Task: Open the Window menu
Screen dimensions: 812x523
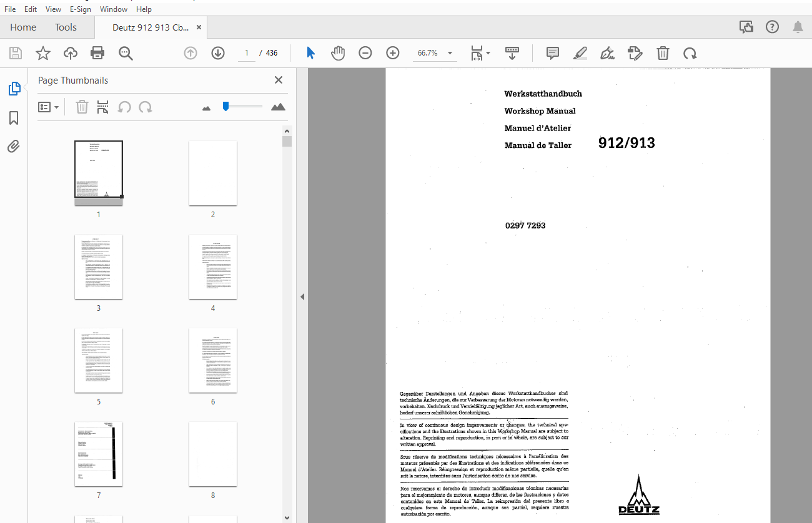Action: (x=114, y=9)
